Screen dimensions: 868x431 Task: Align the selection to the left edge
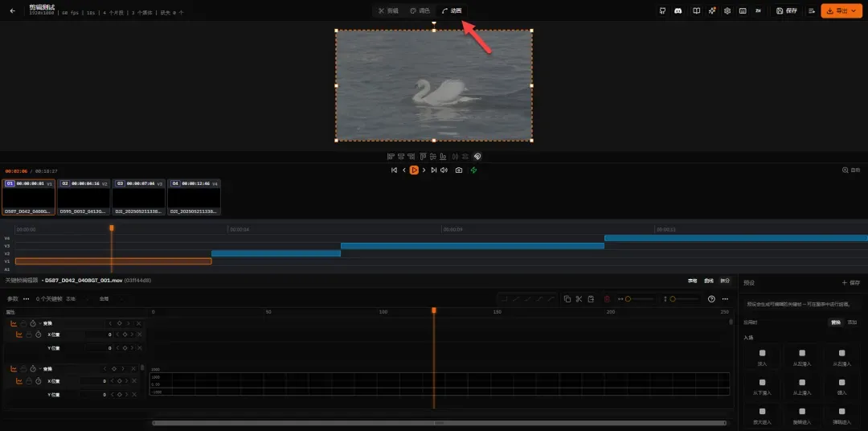pyautogui.click(x=391, y=156)
